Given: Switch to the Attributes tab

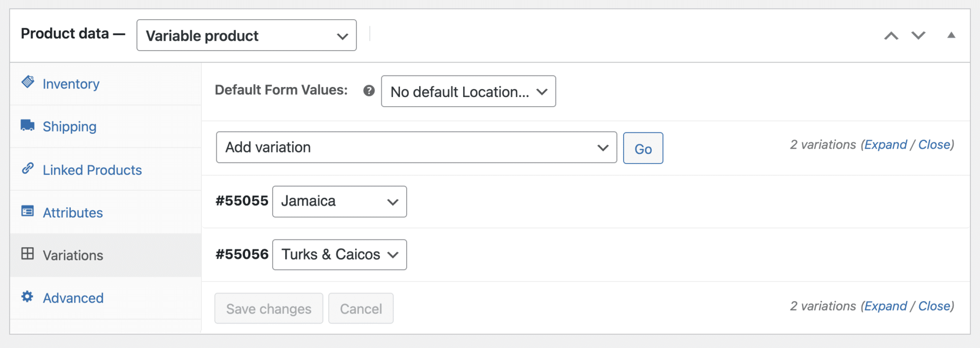Looking at the screenshot, I should pyautogui.click(x=73, y=213).
